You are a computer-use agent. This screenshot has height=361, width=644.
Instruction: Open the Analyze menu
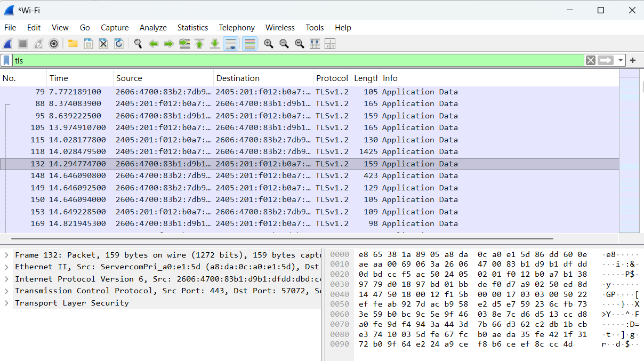tap(153, 28)
